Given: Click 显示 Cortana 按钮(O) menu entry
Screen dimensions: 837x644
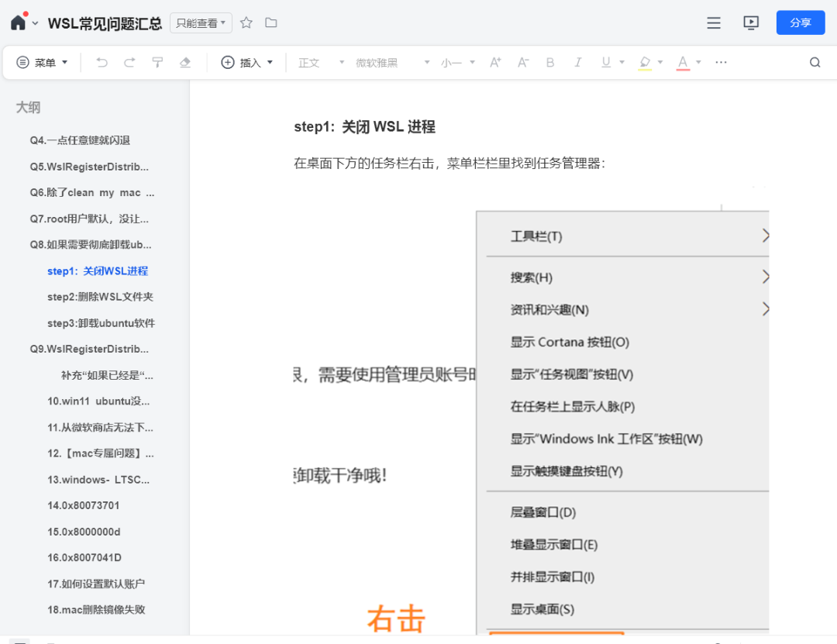Looking at the screenshot, I should (x=570, y=343).
